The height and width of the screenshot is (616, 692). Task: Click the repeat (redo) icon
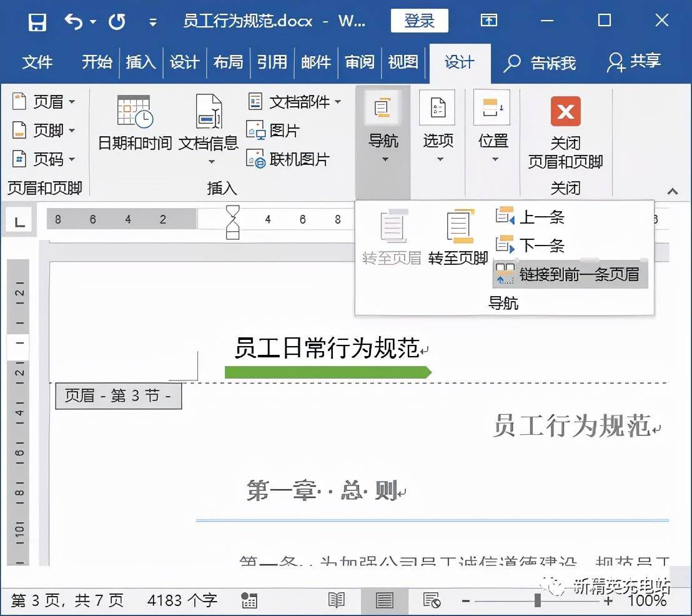tap(117, 21)
